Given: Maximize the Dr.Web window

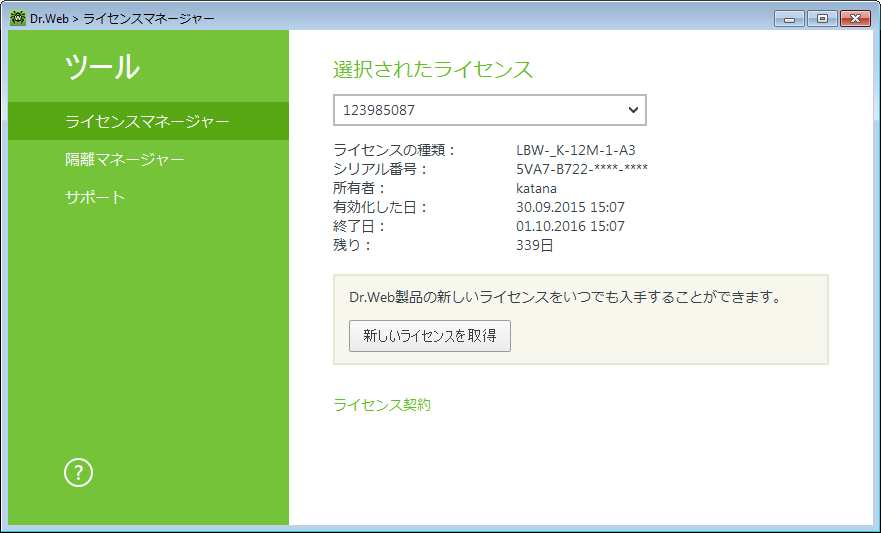Looking at the screenshot, I should [822, 19].
